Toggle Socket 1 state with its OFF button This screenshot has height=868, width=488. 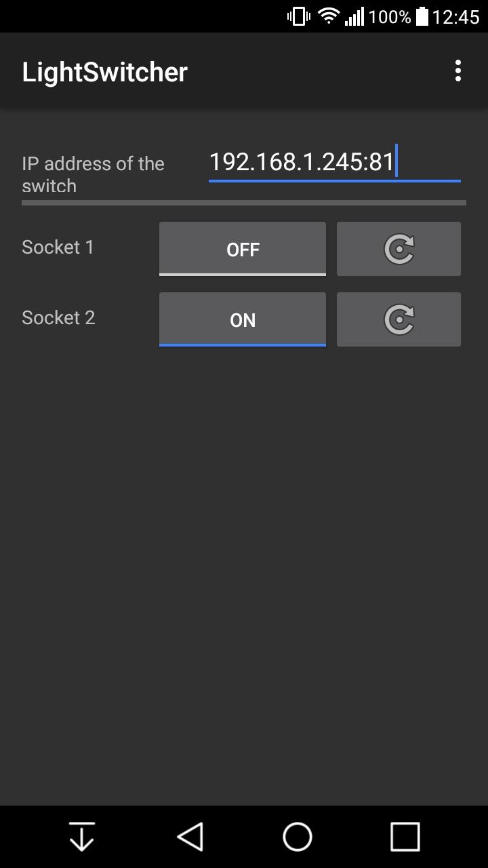point(242,249)
